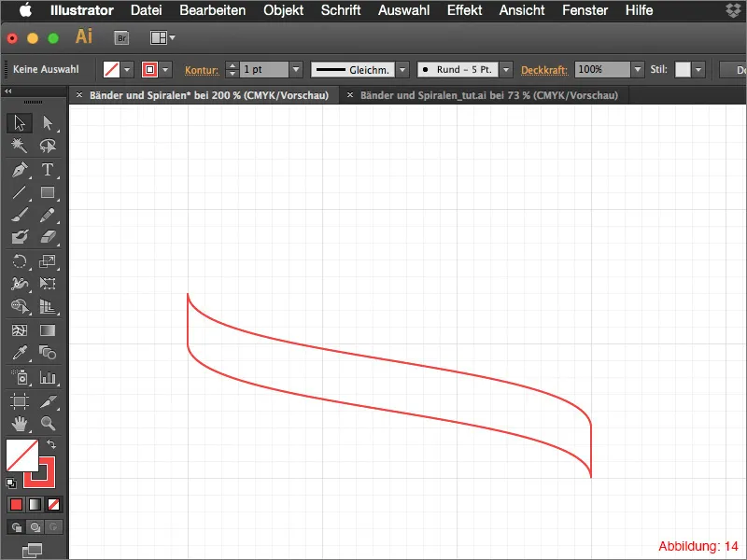Viewport: 747px width, 560px height.
Task: Change screen mode at toolbar bottom
Action: click(x=33, y=551)
